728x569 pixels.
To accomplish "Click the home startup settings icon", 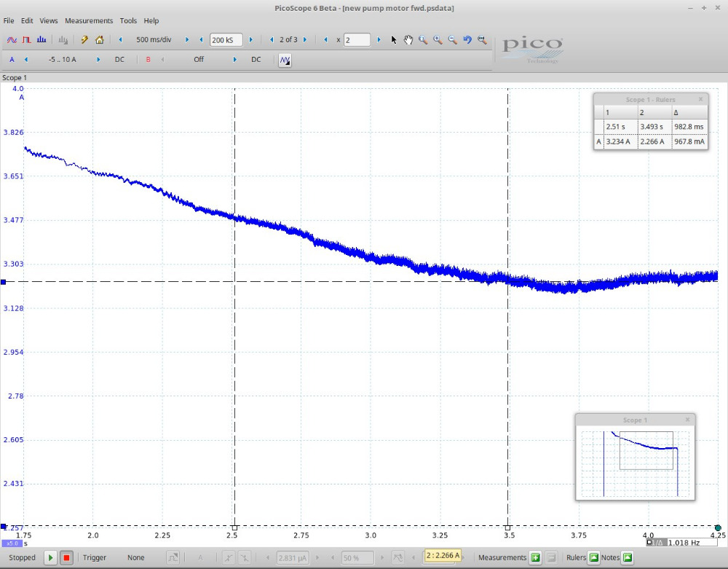I will [100, 40].
